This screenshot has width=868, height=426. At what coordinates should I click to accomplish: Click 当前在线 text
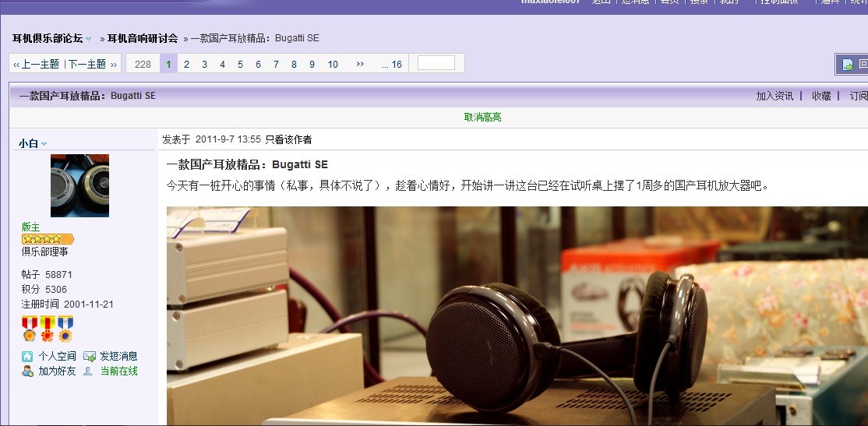point(118,371)
